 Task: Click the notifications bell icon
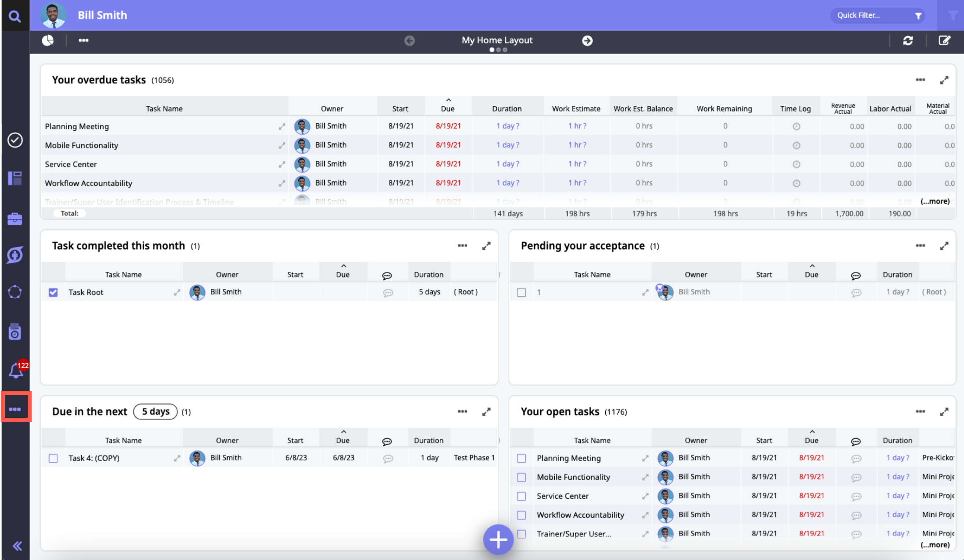coord(16,371)
